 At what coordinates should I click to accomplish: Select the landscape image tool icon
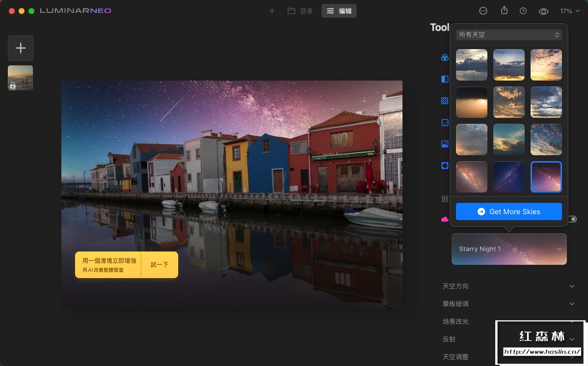(444, 144)
